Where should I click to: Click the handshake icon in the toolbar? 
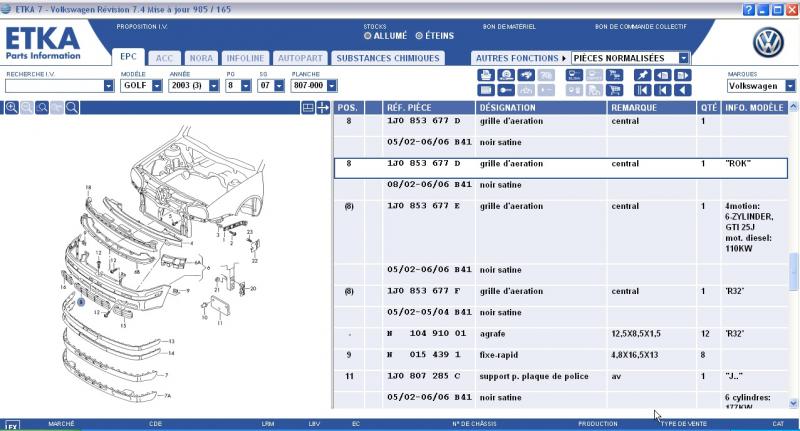pyautogui.click(x=526, y=75)
